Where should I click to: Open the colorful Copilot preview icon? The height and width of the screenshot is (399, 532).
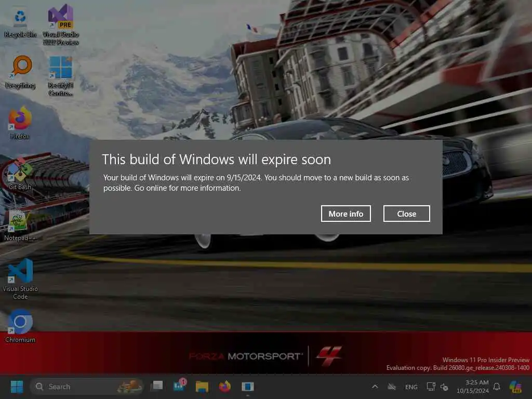point(515,387)
